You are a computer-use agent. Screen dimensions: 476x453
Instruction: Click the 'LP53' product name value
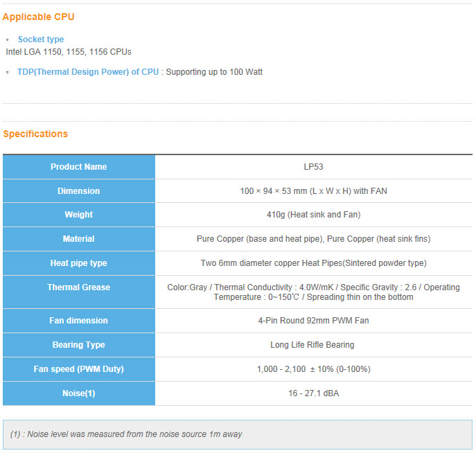pyautogui.click(x=313, y=166)
